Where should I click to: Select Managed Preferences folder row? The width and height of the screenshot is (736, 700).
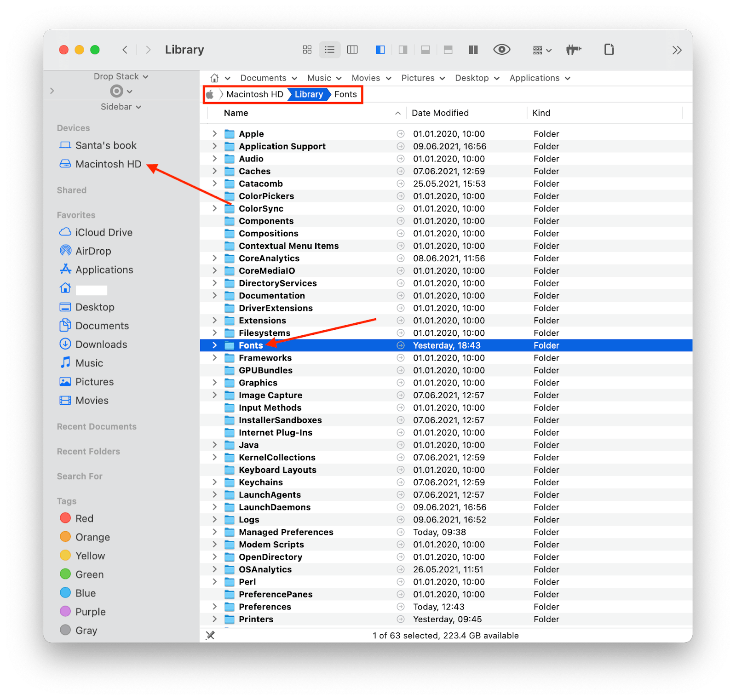pos(446,532)
